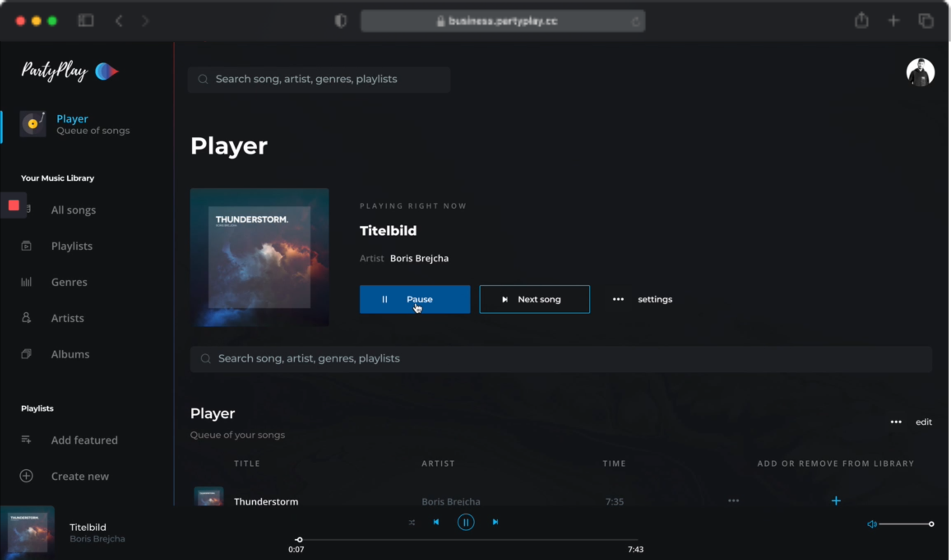
Task: Click the artist name Boris Brejcha under Titelbild
Action: point(419,258)
